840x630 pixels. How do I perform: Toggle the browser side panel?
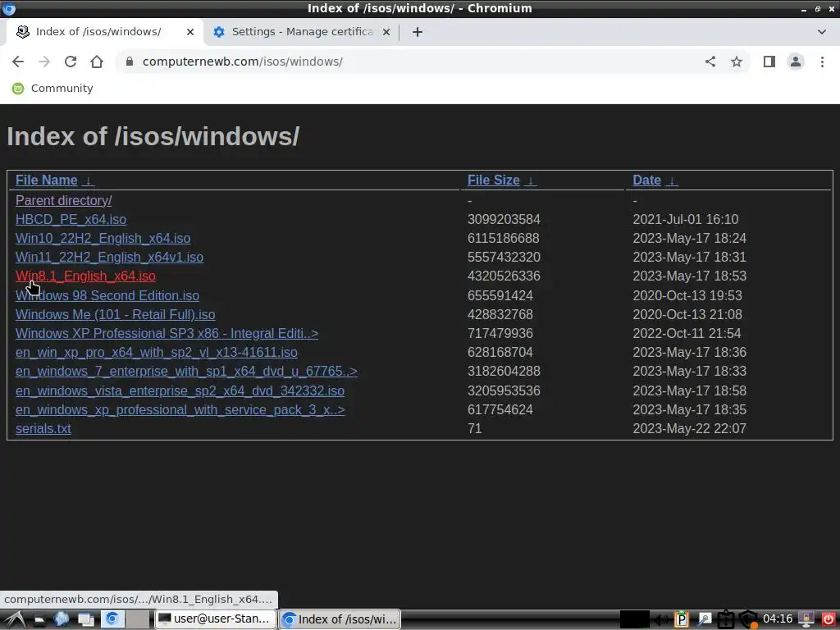pyautogui.click(x=769, y=62)
